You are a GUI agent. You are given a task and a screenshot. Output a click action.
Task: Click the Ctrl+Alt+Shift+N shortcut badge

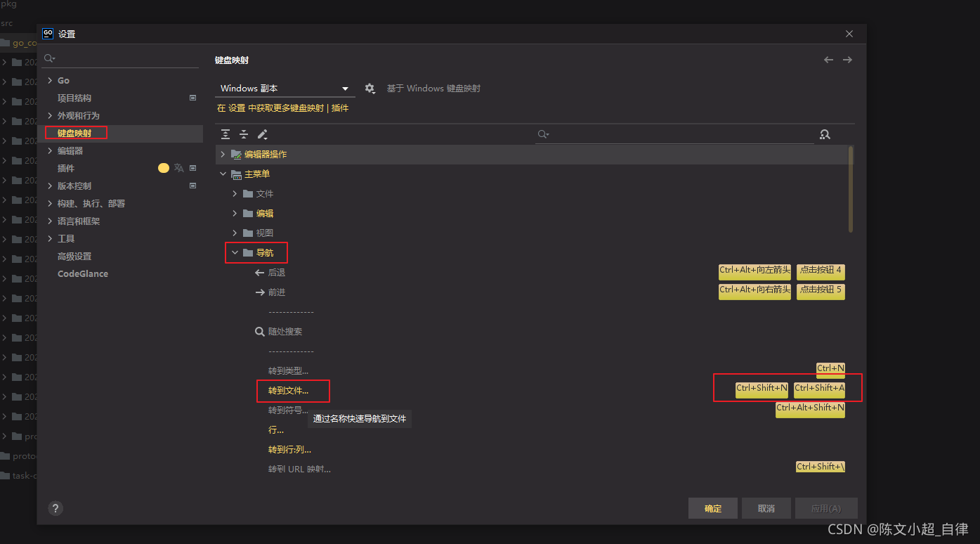click(x=810, y=410)
